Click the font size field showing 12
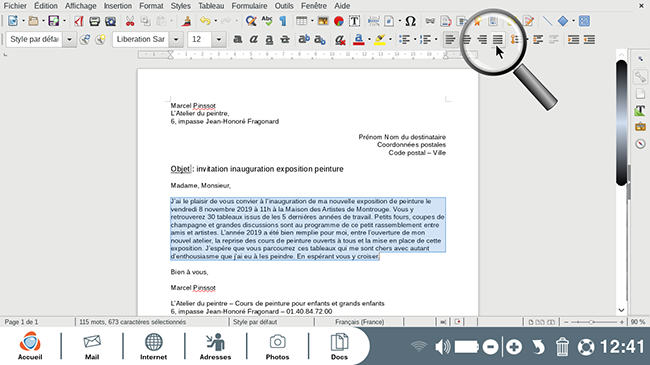 (200, 39)
